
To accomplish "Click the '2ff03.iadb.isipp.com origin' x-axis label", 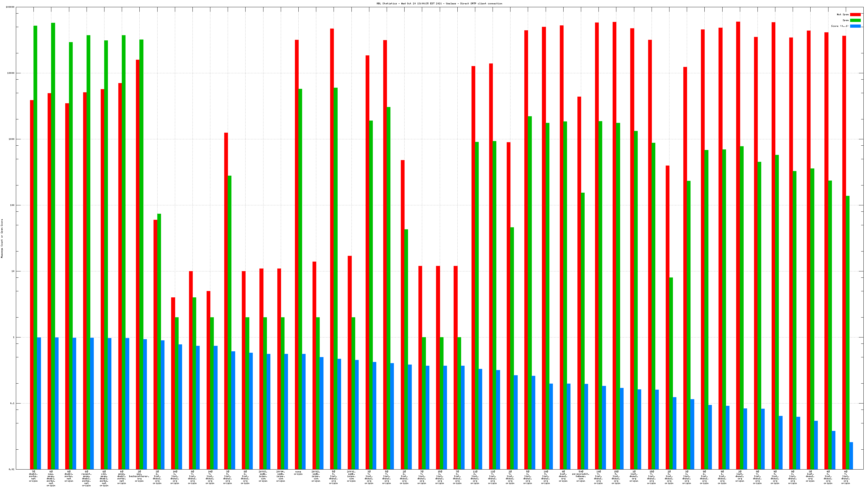I will point(263,476).
